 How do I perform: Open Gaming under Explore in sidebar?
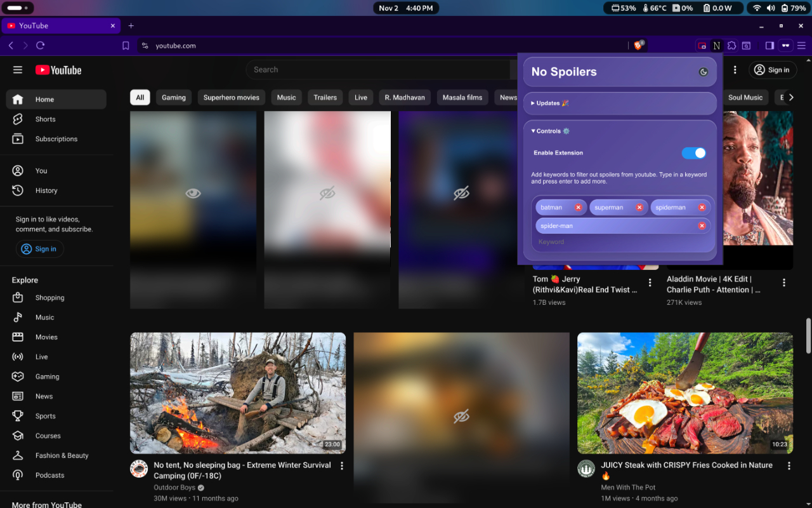click(56, 377)
